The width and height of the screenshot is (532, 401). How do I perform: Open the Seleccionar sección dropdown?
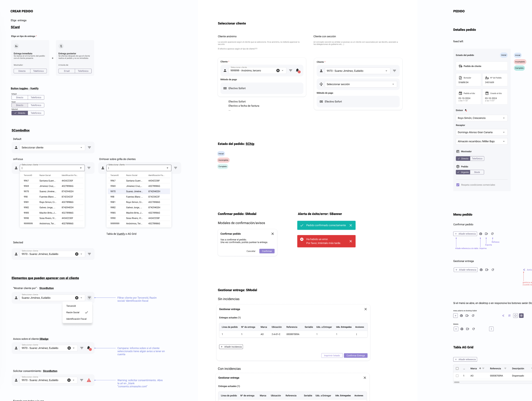(359, 84)
